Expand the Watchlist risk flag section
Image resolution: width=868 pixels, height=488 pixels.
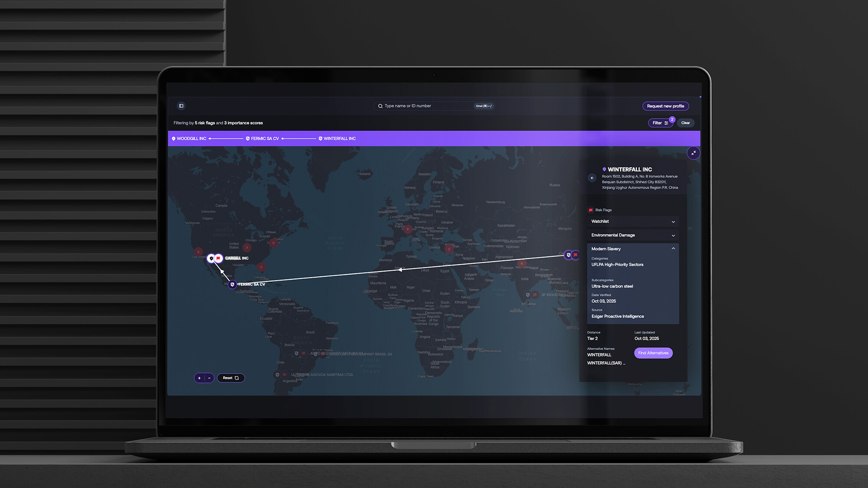point(633,222)
